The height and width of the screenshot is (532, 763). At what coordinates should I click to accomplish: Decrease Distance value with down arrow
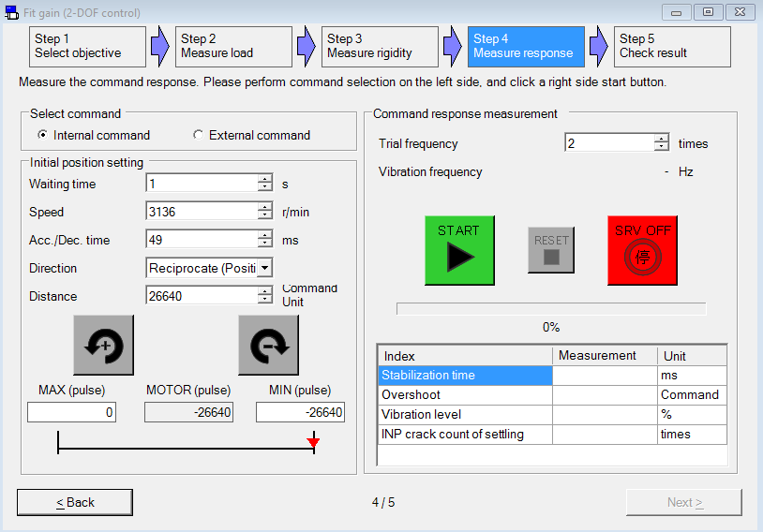tap(265, 300)
